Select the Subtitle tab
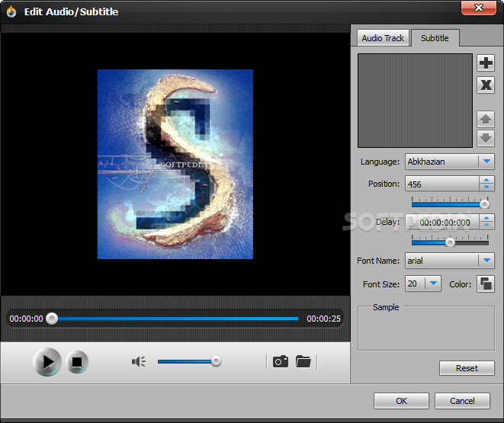This screenshot has width=504, height=423. click(435, 38)
